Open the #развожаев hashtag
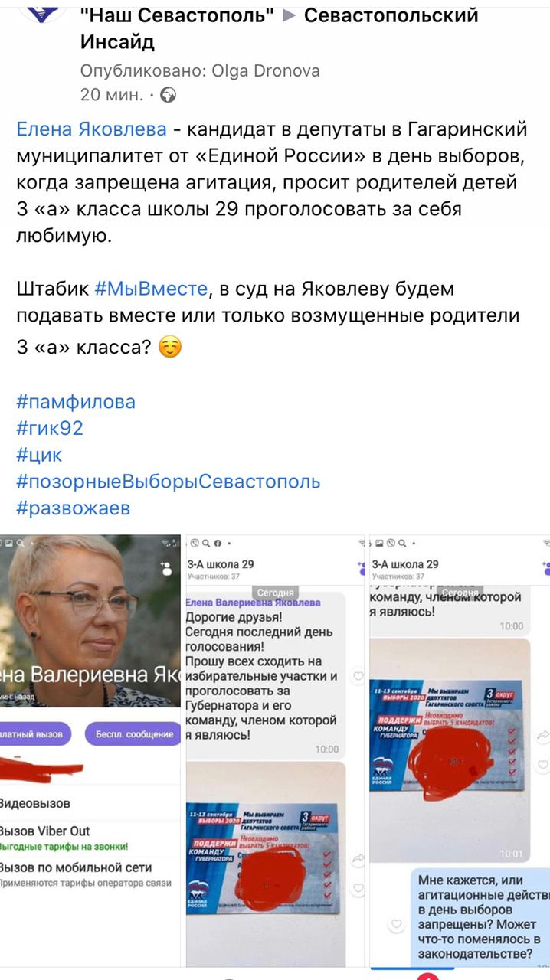 click(74, 508)
